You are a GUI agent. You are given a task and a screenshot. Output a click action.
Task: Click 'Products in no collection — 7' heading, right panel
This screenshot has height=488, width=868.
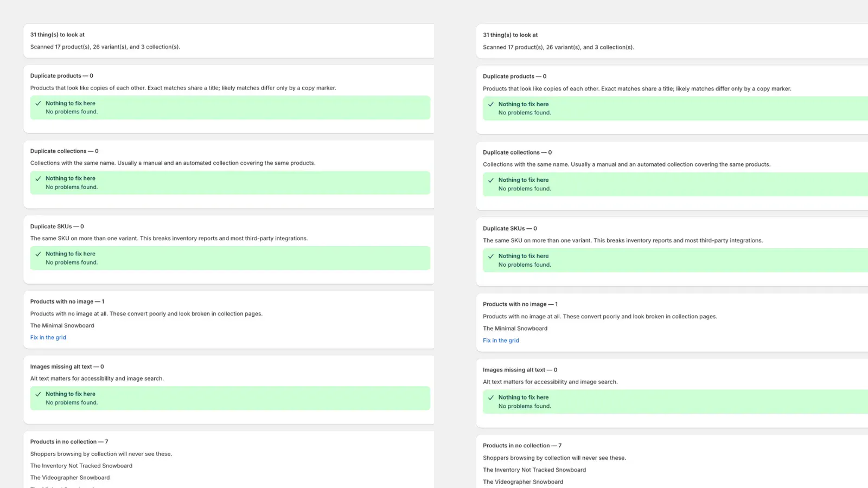(522, 446)
